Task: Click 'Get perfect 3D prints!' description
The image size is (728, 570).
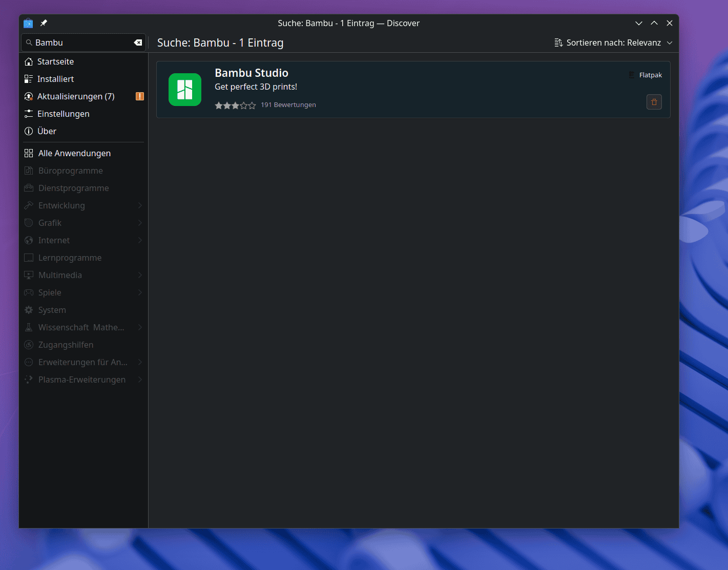Action: pos(256,87)
